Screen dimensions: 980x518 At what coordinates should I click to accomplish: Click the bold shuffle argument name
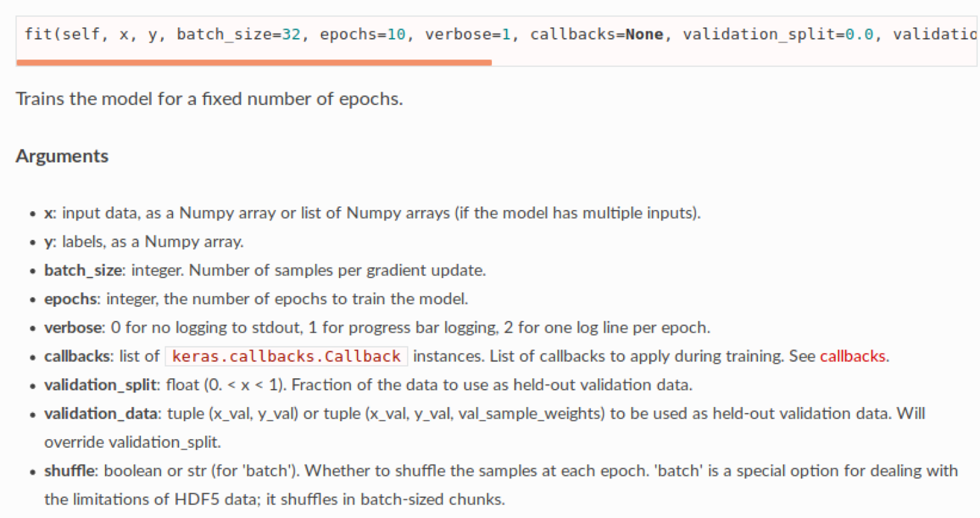[69, 471]
